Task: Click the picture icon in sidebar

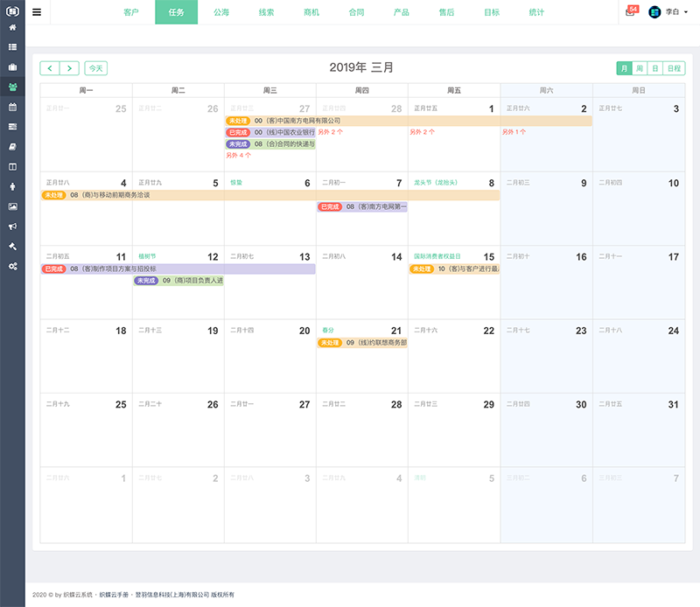Action: (12, 206)
